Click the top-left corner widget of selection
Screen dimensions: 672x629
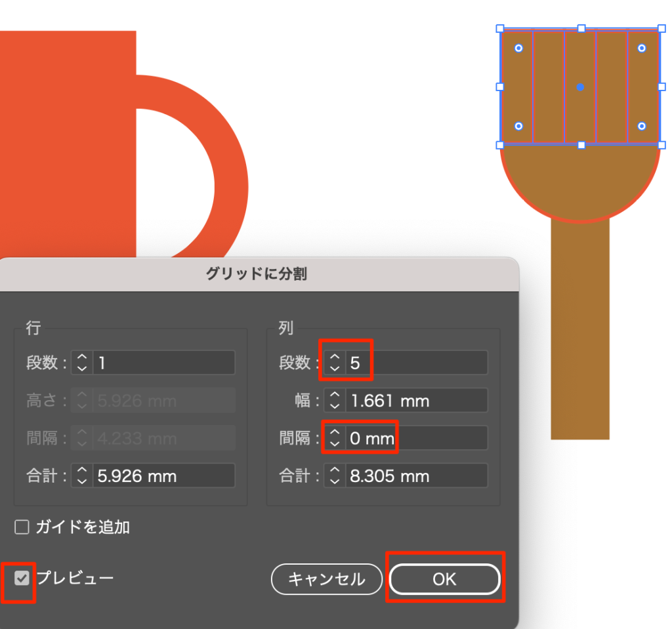coord(518,49)
